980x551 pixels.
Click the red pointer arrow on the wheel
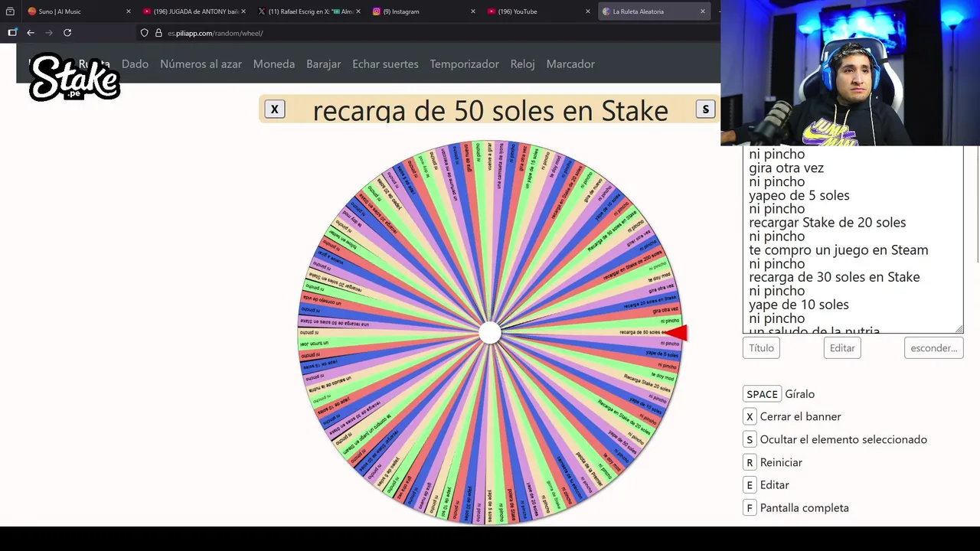coord(675,333)
